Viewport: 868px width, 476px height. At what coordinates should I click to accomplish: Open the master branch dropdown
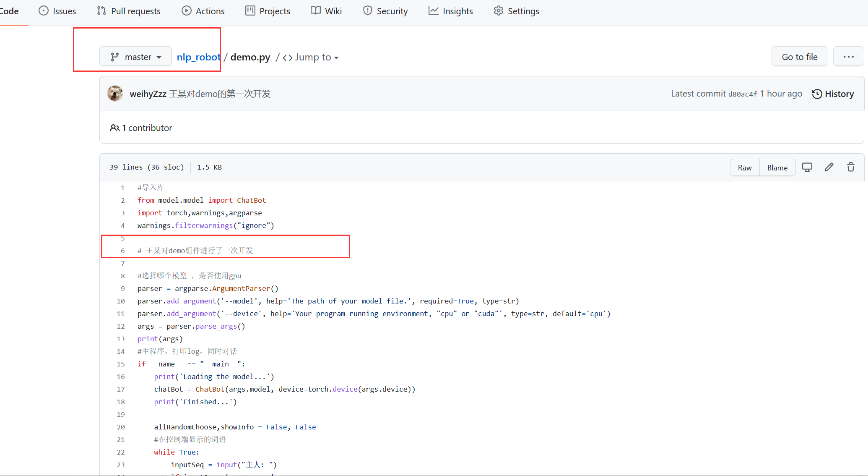pyautogui.click(x=135, y=57)
